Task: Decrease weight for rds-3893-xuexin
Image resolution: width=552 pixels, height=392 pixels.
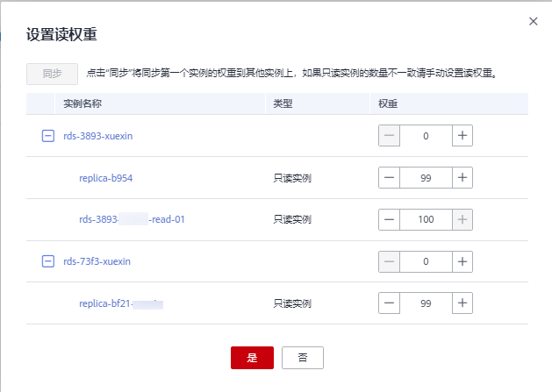Action: (x=389, y=135)
